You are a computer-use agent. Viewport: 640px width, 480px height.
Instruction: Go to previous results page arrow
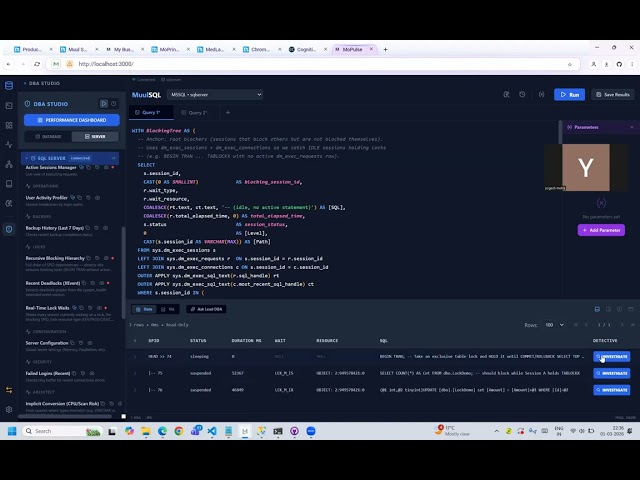[587, 325]
